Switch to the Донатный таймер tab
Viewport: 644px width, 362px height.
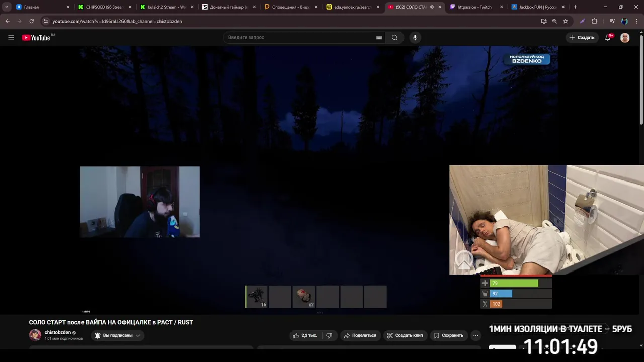pos(228,7)
